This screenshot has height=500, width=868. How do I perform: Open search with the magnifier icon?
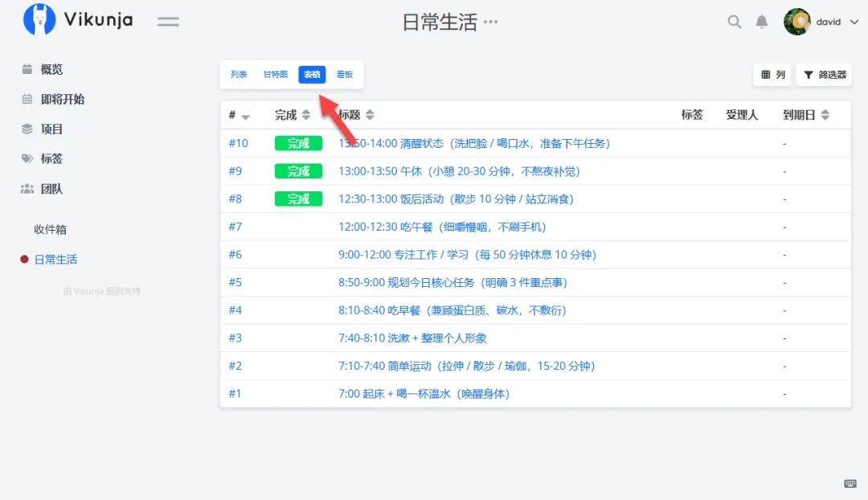(x=734, y=22)
